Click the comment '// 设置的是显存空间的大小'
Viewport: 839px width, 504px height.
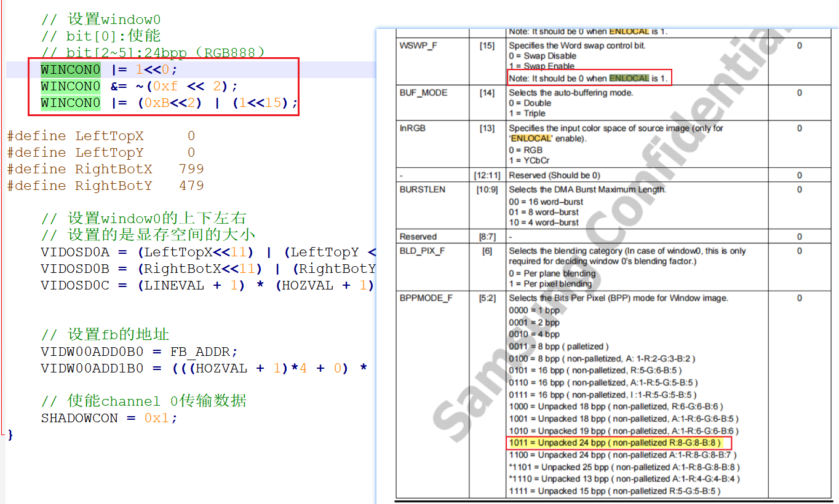click(x=148, y=235)
